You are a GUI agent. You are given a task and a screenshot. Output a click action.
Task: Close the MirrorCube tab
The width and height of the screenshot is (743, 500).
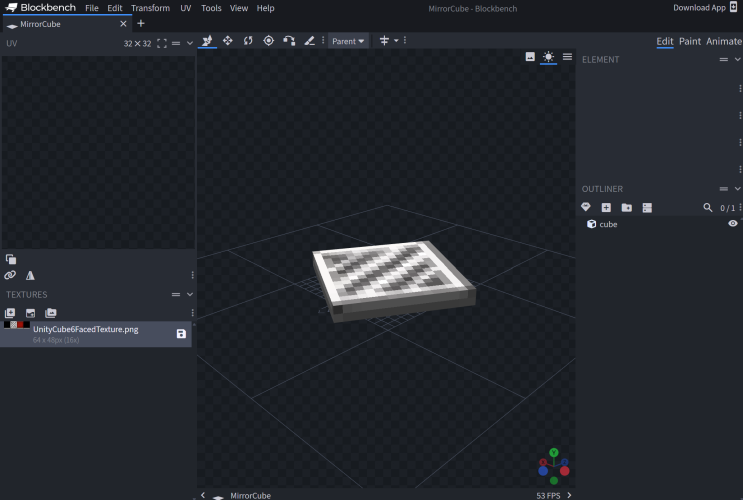[123, 24]
